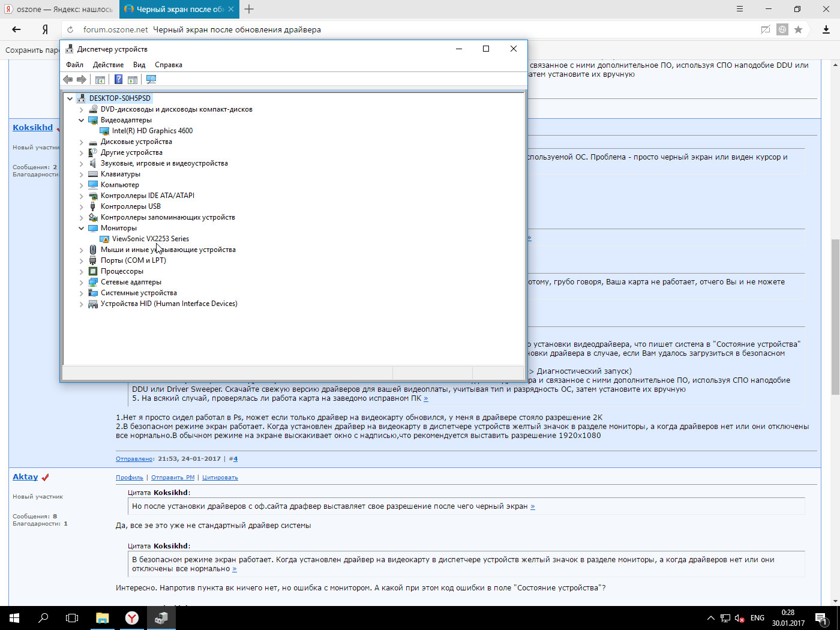This screenshot has width=840, height=630.
Task: Toggle the console tree pane toolbar icon
Action: [100, 79]
